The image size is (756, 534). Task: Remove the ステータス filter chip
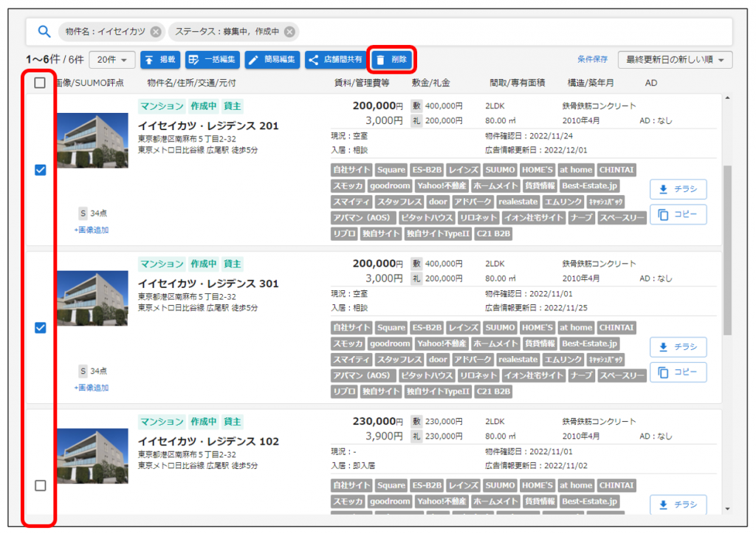(x=289, y=32)
